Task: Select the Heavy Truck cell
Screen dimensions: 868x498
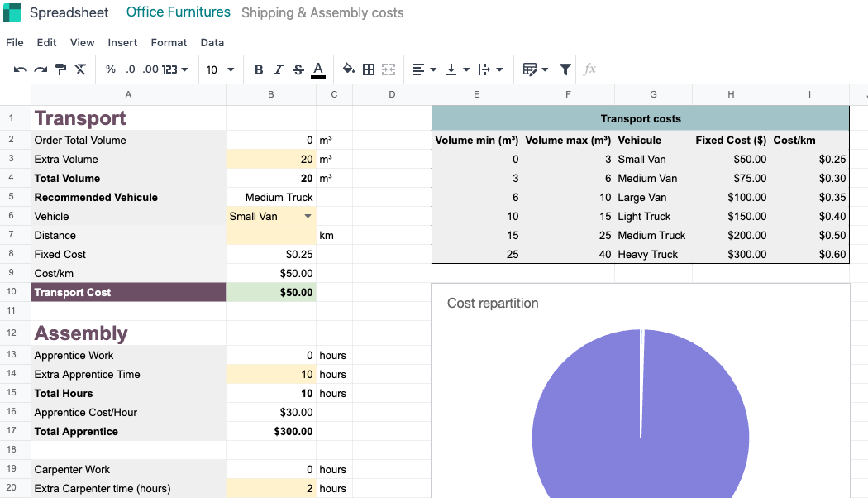Action: (x=653, y=254)
